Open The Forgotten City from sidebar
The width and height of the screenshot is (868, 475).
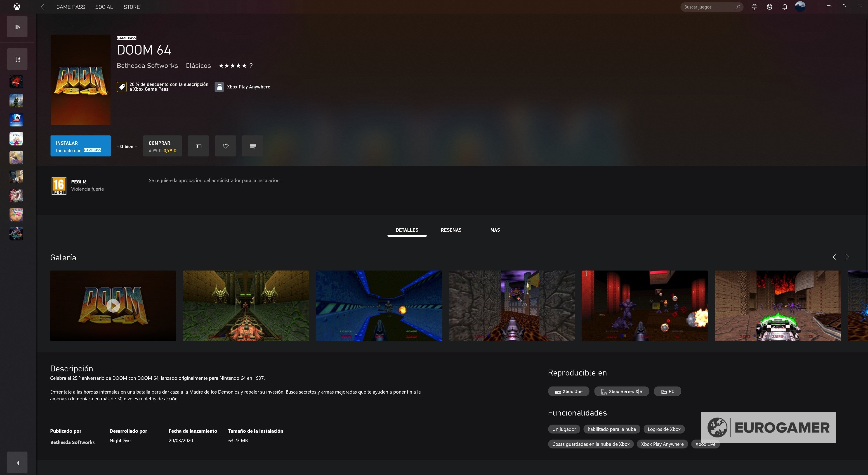pyautogui.click(x=16, y=177)
